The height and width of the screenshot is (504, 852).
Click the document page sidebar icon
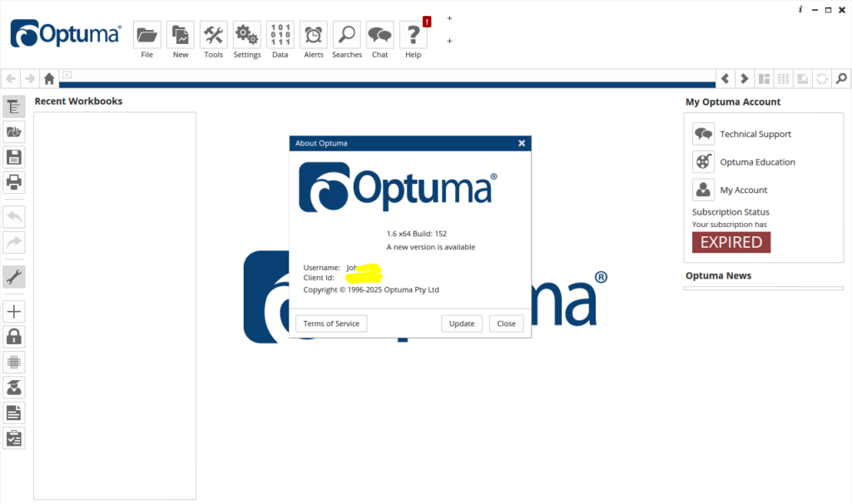(14, 413)
